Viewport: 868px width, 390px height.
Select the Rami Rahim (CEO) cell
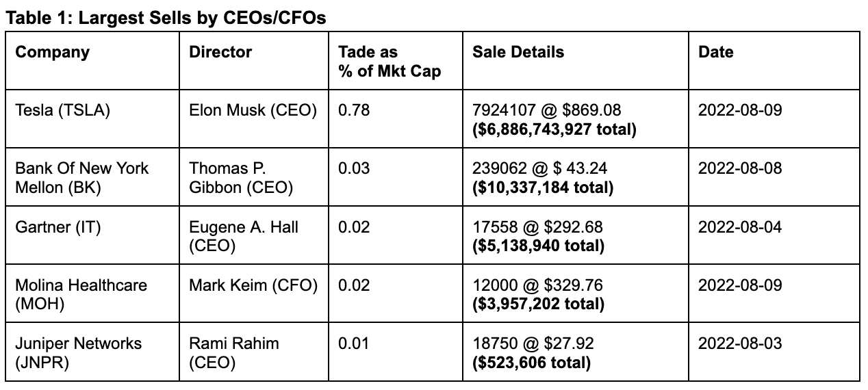coord(255,351)
